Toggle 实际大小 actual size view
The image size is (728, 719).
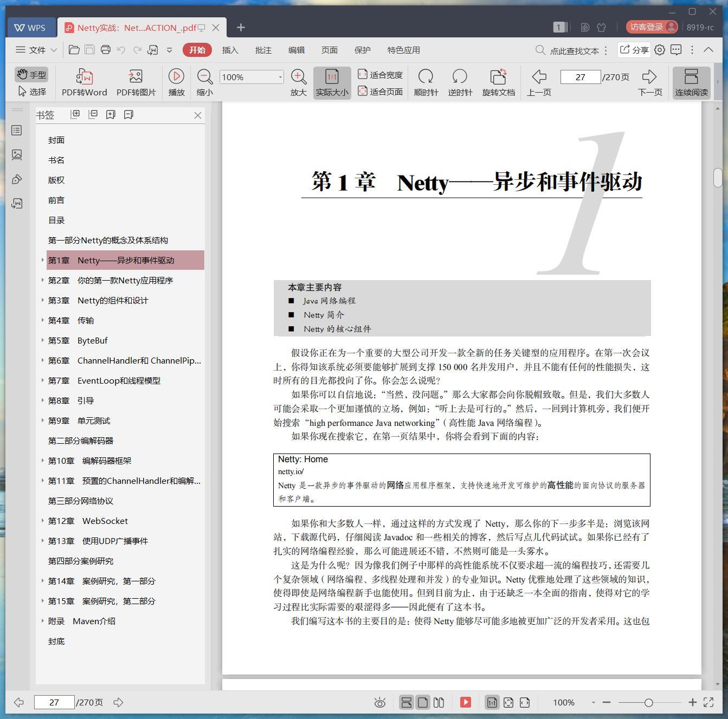pos(332,82)
